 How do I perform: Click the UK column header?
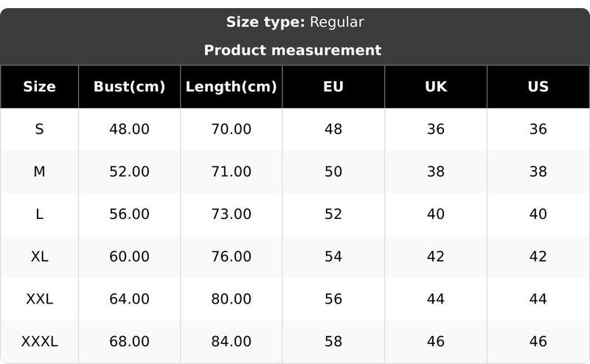436,86
